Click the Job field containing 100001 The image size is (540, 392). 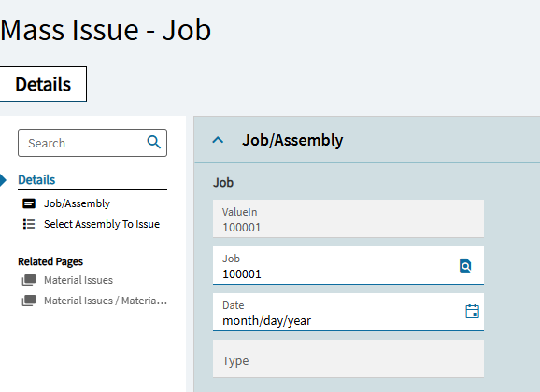[x=348, y=265]
